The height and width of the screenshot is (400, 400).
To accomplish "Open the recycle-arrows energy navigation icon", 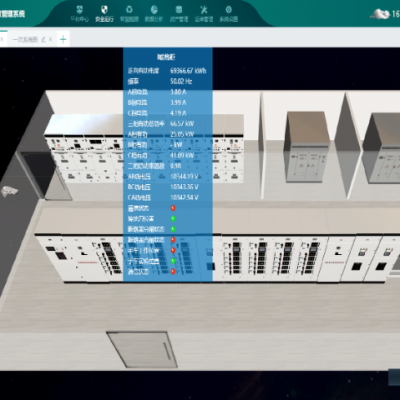I will (129, 10).
